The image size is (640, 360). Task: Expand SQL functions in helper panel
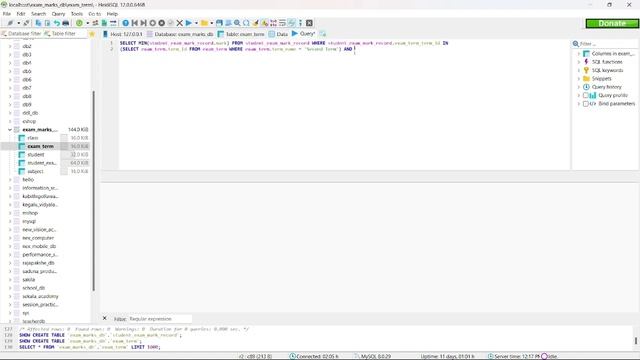(x=578, y=62)
